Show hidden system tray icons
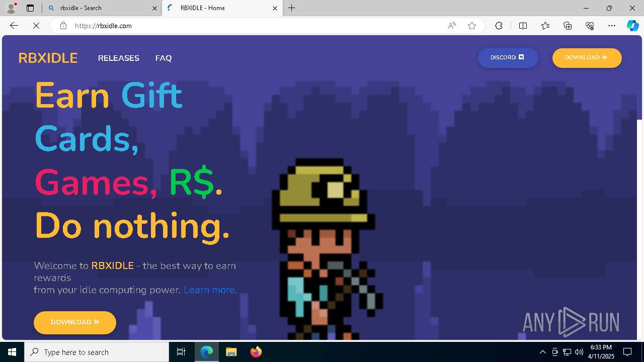 pos(542,352)
